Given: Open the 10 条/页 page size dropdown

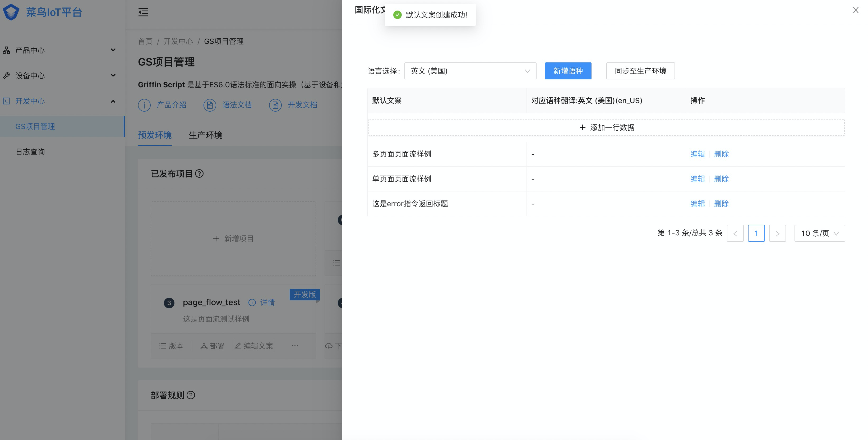Looking at the screenshot, I should point(819,233).
